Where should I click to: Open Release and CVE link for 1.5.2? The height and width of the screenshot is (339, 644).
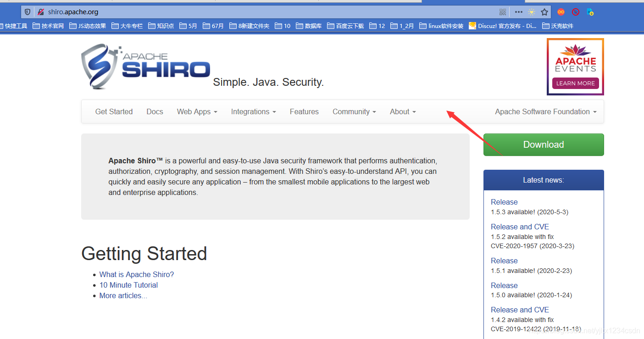520,227
